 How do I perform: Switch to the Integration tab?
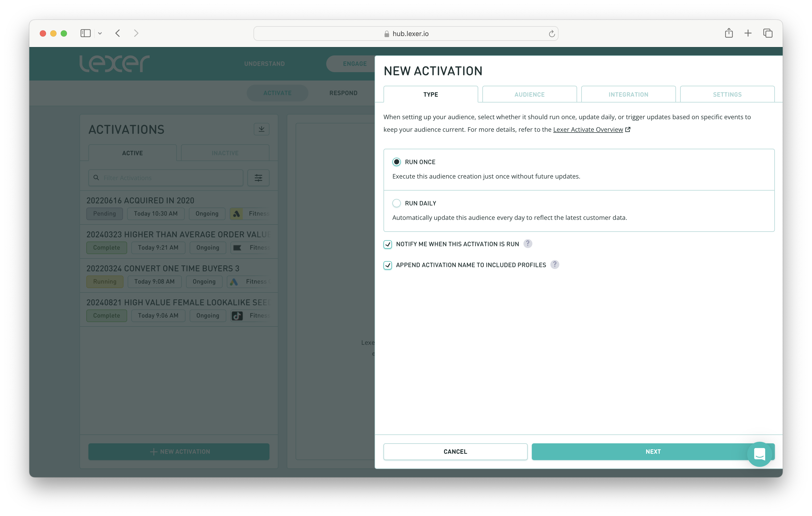(x=628, y=94)
